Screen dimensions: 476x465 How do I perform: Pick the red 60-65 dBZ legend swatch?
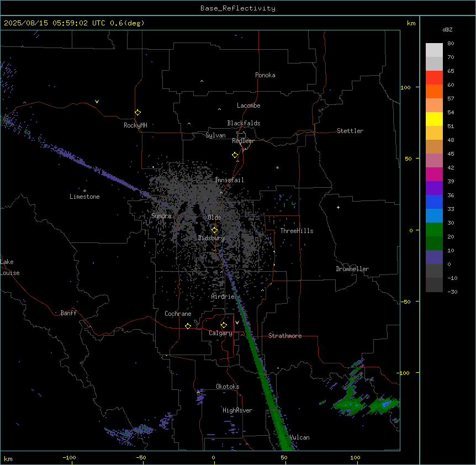tap(434, 77)
